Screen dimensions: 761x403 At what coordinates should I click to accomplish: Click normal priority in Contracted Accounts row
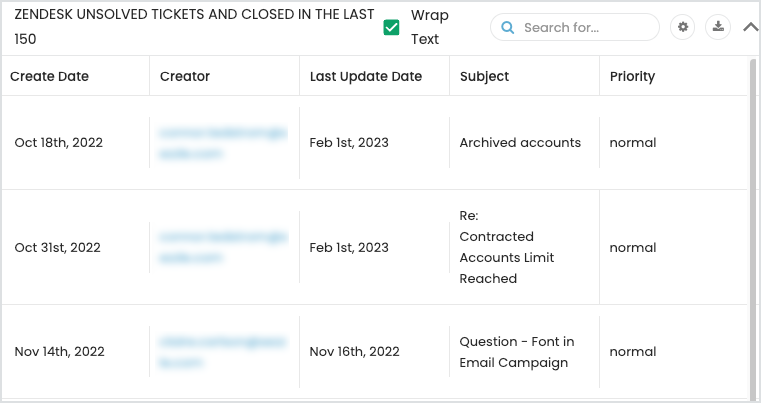click(633, 248)
